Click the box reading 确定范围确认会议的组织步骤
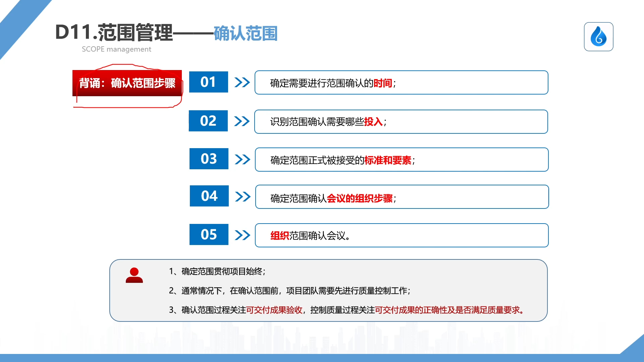Screen dimensions: 644x362 pyautogui.click(x=402, y=197)
